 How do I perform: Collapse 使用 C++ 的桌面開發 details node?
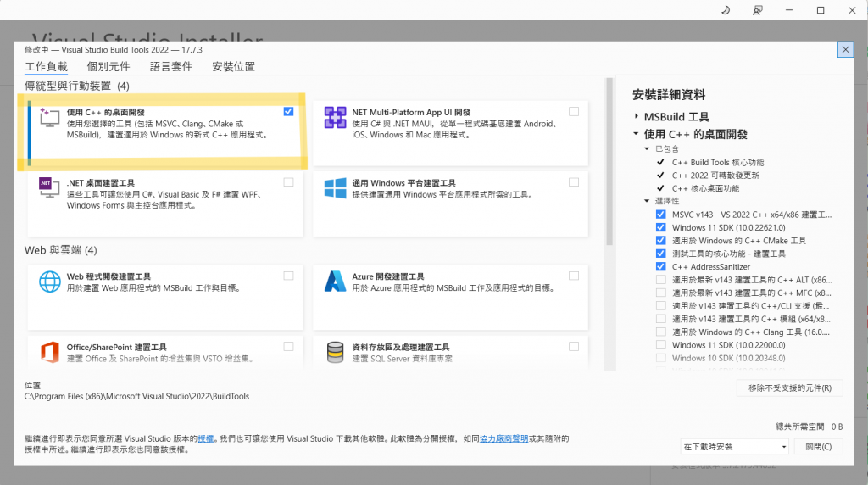pos(636,133)
